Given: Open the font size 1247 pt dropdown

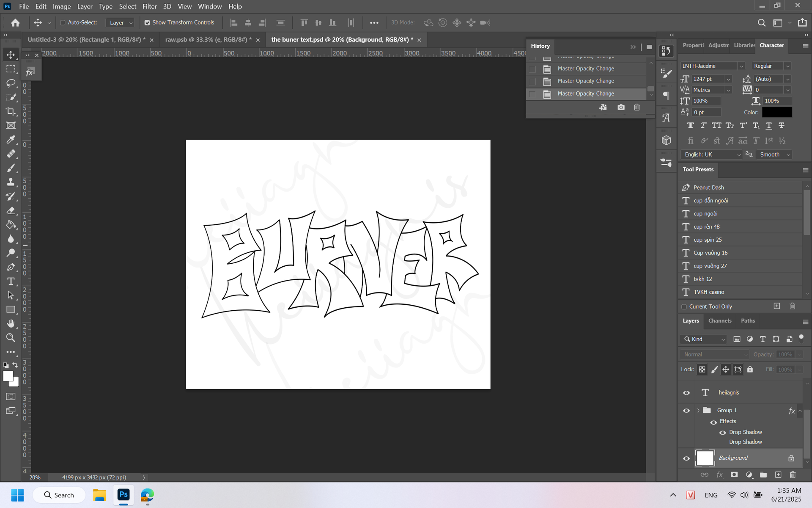Looking at the screenshot, I should pos(728,79).
